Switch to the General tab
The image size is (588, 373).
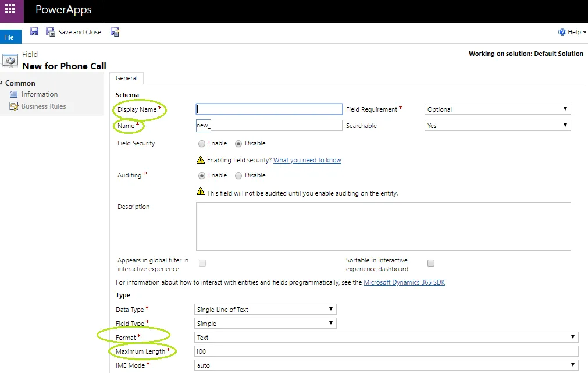point(126,78)
